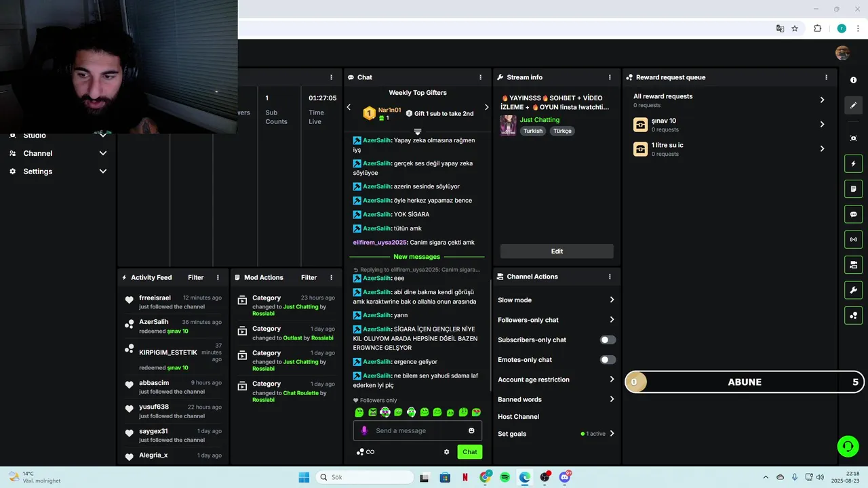The width and height of the screenshot is (868, 488).
Task: Open Followers-only chat options
Action: 556,320
